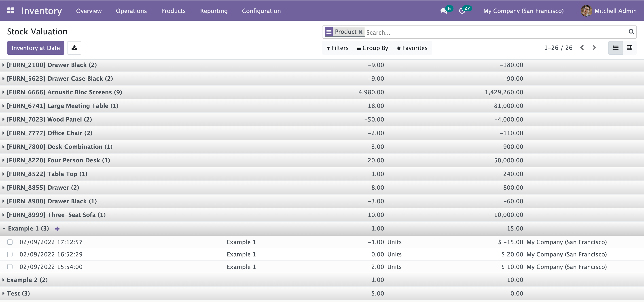
Task: Check the 02/09/2022 17:12:57 row checkbox
Action: [10, 242]
